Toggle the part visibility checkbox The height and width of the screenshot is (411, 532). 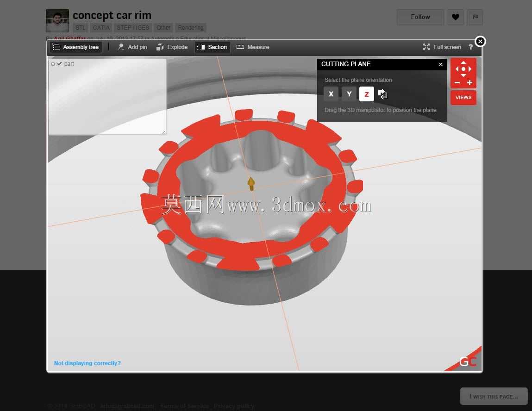tap(59, 64)
